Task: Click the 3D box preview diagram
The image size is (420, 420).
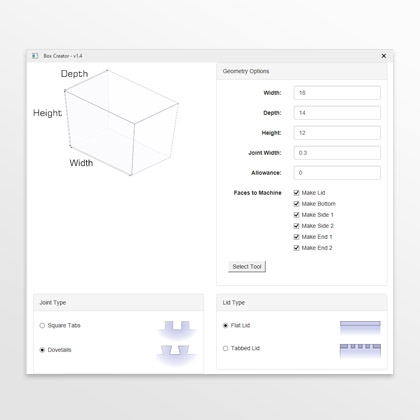Action: click(106, 122)
